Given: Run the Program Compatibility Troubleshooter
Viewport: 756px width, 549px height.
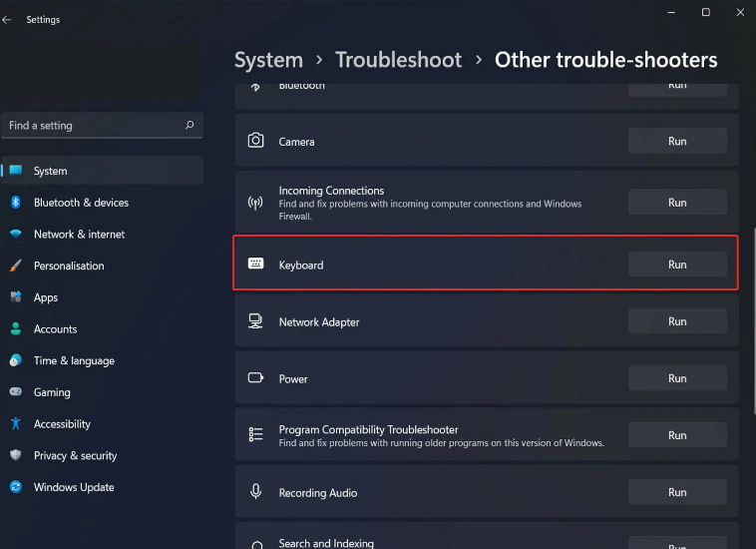Looking at the screenshot, I should click(x=677, y=435).
